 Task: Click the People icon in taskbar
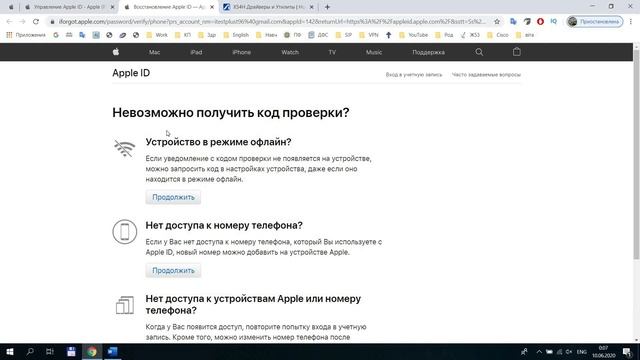click(524, 351)
